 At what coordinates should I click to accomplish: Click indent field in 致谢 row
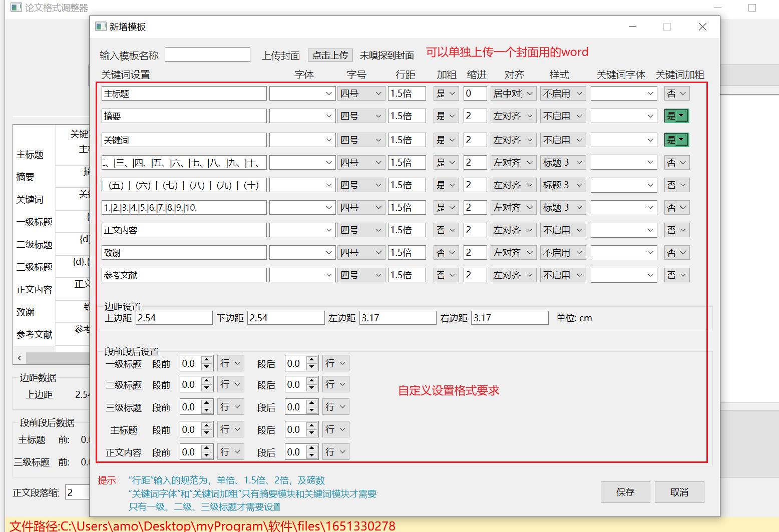pos(475,253)
